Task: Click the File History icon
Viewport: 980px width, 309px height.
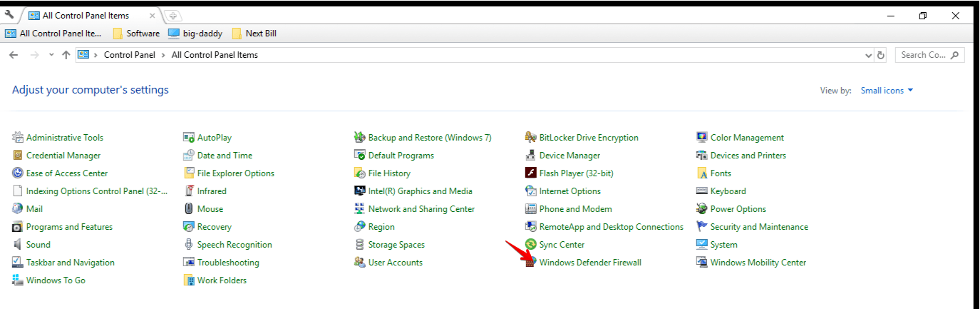Action: click(360, 173)
